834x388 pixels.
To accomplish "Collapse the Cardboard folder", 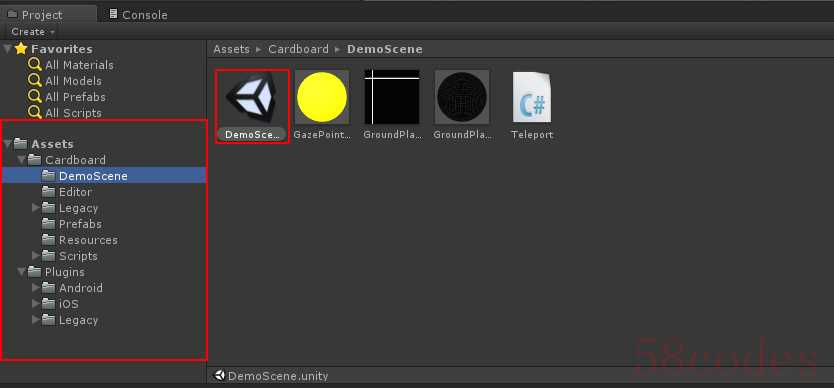I will point(21,160).
